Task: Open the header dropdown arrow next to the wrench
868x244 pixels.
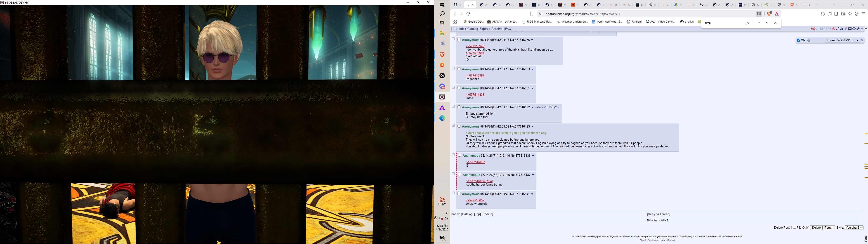Action: tap(862, 29)
